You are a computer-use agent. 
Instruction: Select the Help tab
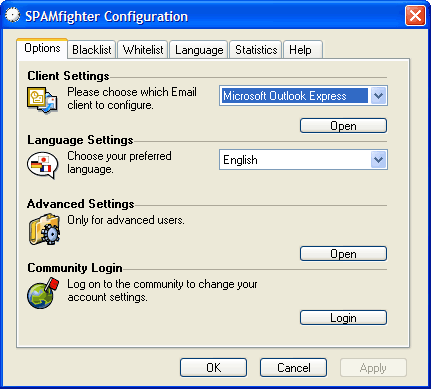(x=303, y=50)
